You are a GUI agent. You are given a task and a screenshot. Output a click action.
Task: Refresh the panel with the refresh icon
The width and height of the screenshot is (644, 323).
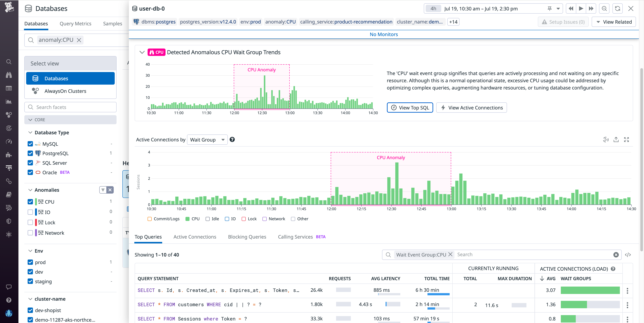(x=618, y=8)
